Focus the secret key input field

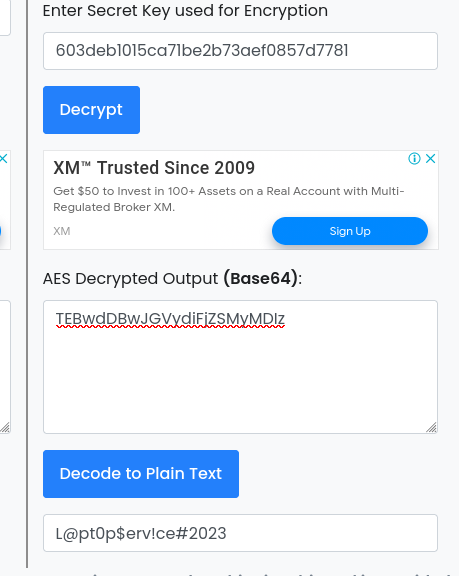pos(241,51)
